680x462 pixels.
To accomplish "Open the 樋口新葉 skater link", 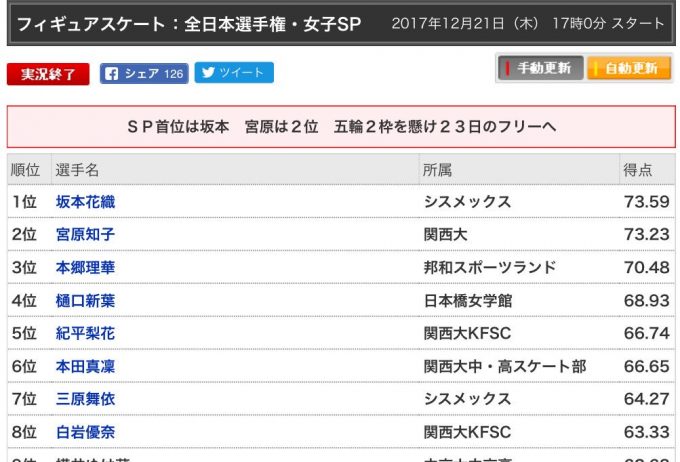I will [x=85, y=301].
